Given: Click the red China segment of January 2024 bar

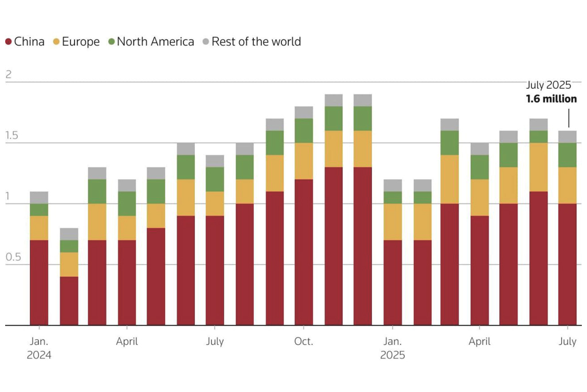Looking at the screenshot, I should click(39, 283).
